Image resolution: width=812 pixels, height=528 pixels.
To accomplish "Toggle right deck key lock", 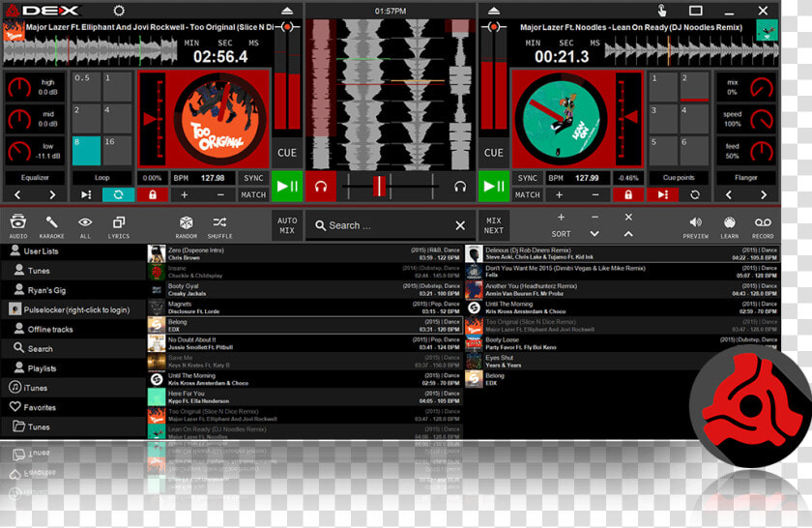I will click(627, 194).
